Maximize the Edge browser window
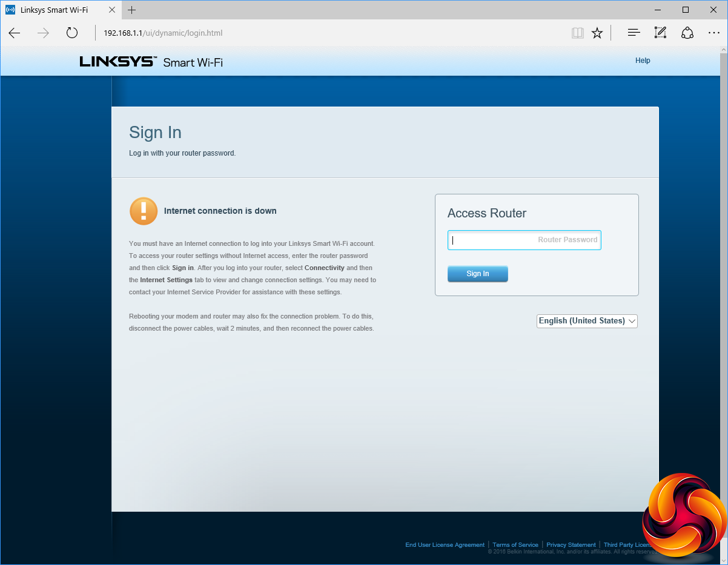This screenshot has height=565, width=728. coord(686,10)
